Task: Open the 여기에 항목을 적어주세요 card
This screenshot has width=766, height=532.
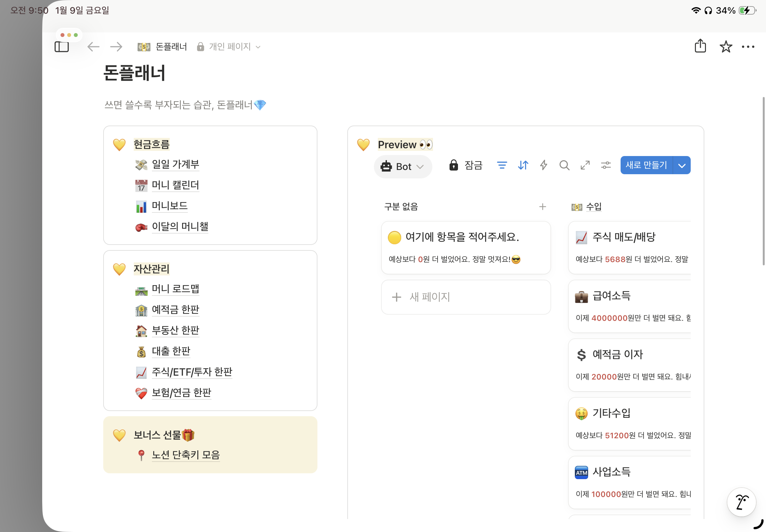Action: [x=466, y=247]
